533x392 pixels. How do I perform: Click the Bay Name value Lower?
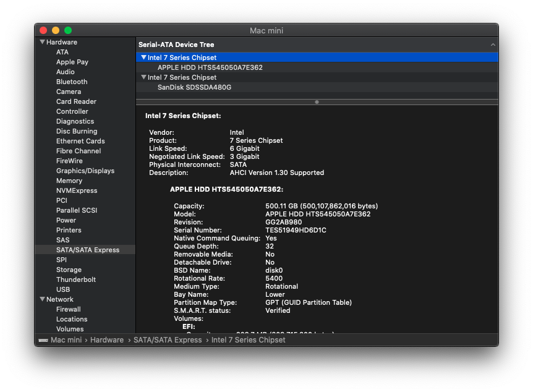(x=275, y=294)
